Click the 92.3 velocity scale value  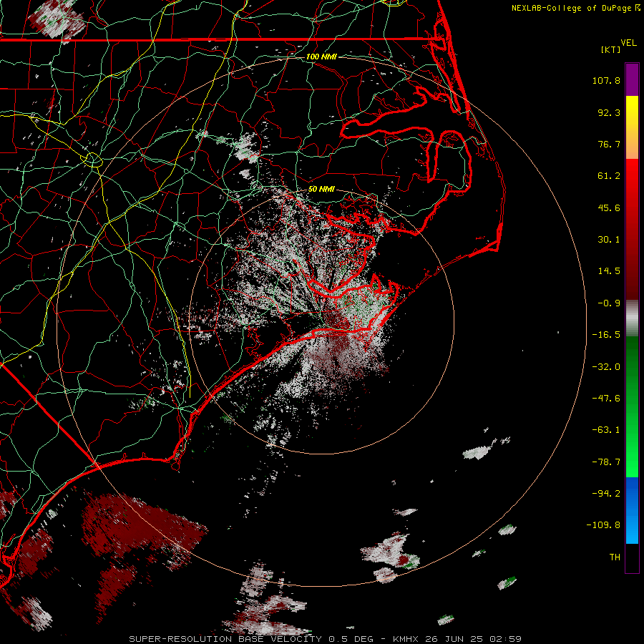pyautogui.click(x=609, y=112)
